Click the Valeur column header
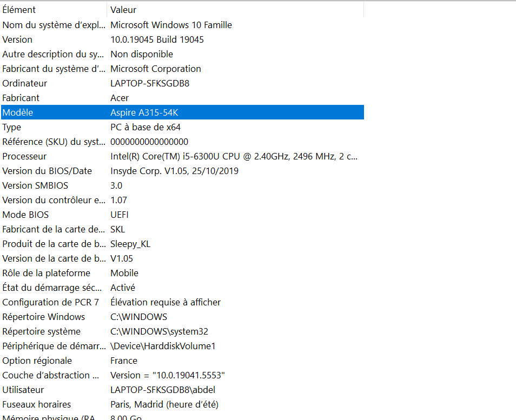 123,10
